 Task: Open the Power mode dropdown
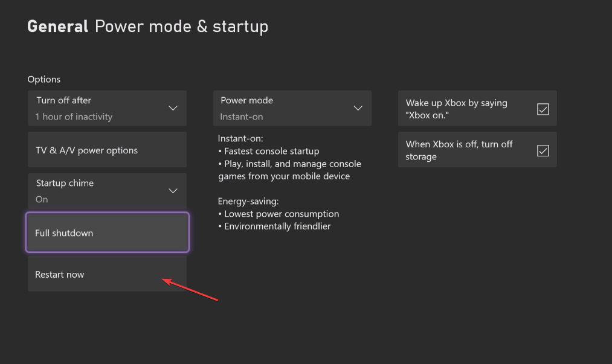pyautogui.click(x=292, y=109)
